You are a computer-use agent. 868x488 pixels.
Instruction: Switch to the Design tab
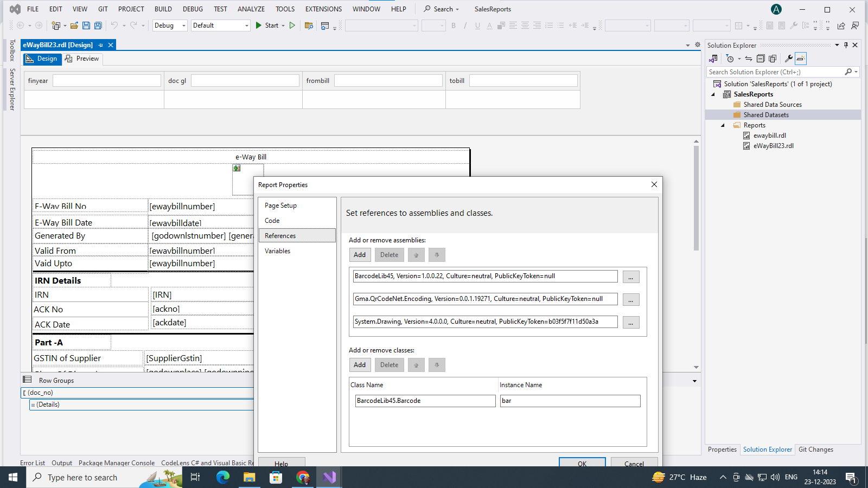(42, 59)
